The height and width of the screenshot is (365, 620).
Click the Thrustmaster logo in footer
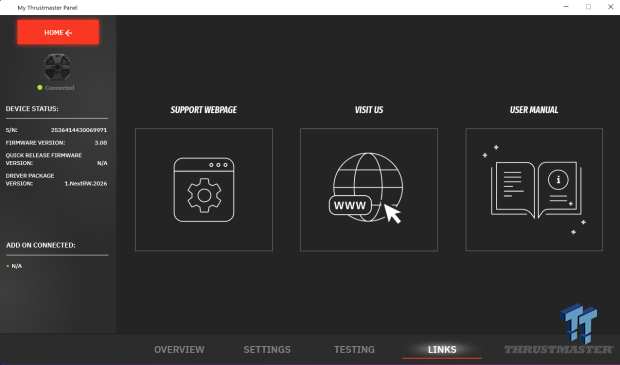pos(559,349)
